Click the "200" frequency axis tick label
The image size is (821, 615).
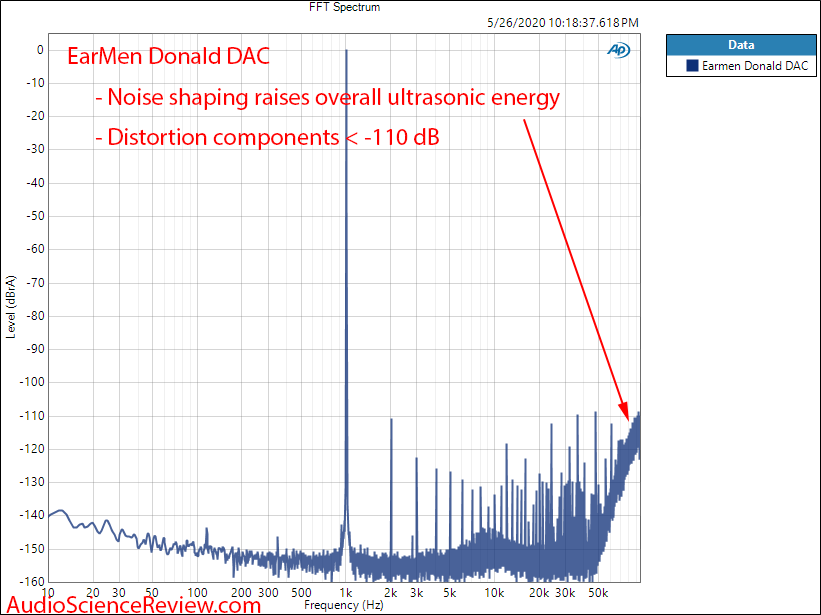pyautogui.click(x=241, y=593)
